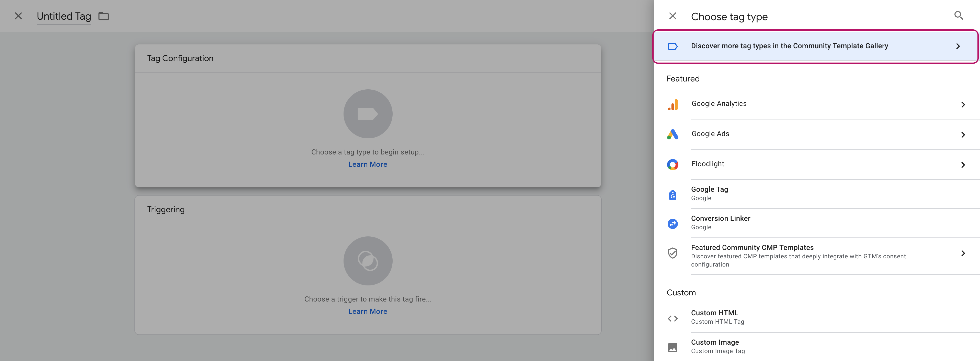
Task: Click the Floodlight tag icon
Action: 673,164
